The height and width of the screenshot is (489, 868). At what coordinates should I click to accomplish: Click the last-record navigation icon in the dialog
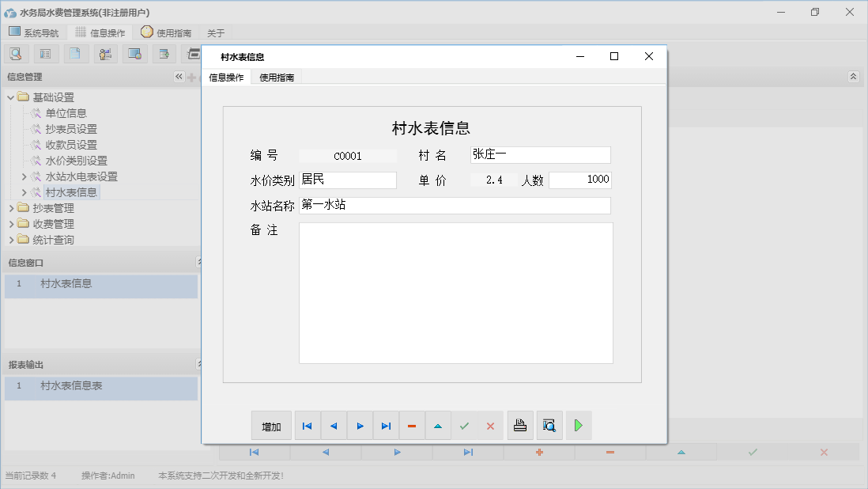coord(386,425)
